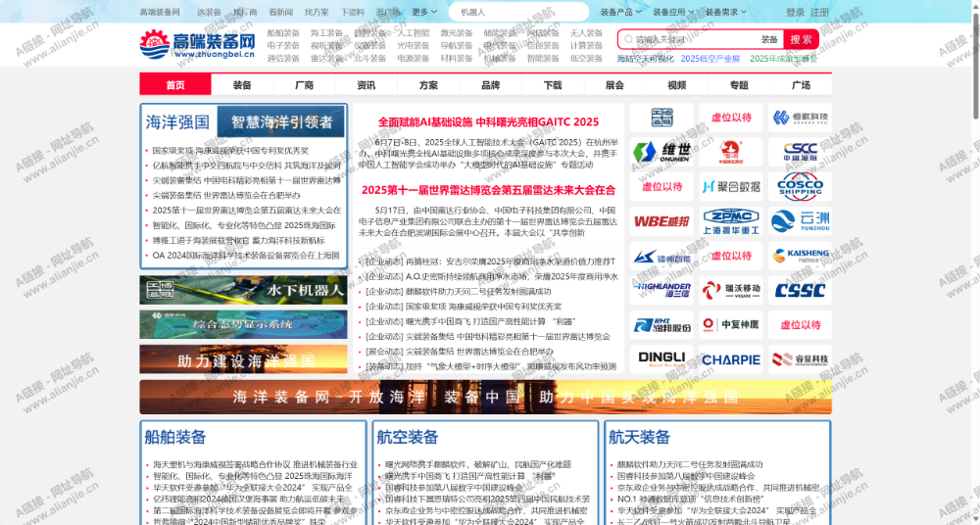This screenshot has width=980, height=525.
Task: Open the 高端装备网 site logo
Action: pos(198,45)
